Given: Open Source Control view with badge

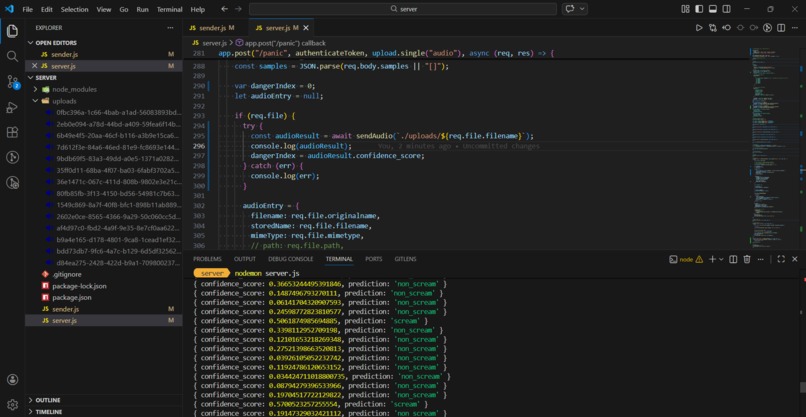Looking at the screenshot, I should point(12,82).
